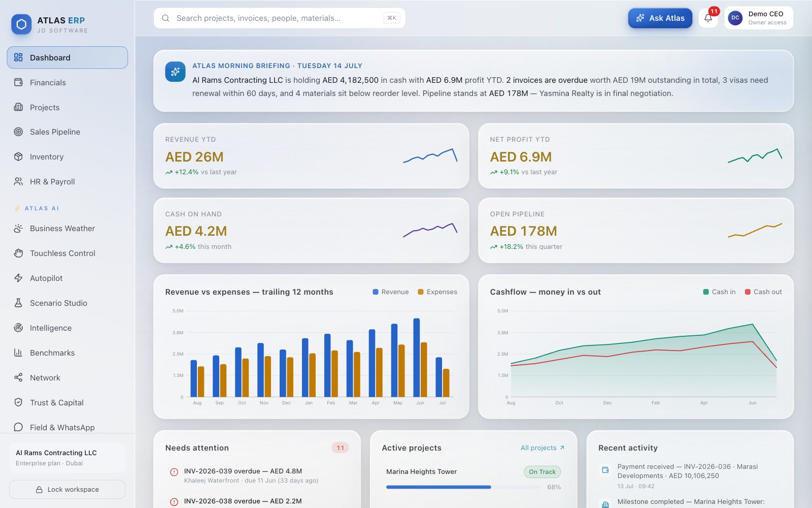Click the Ask Atlas button
Image resolution: width=812 pixels, height=508 pixels.
660,18
